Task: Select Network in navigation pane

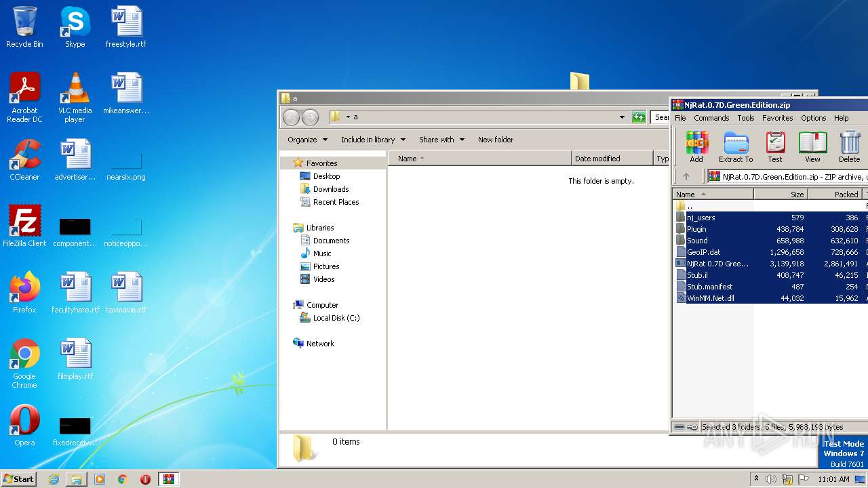Action: coord(320,344)
